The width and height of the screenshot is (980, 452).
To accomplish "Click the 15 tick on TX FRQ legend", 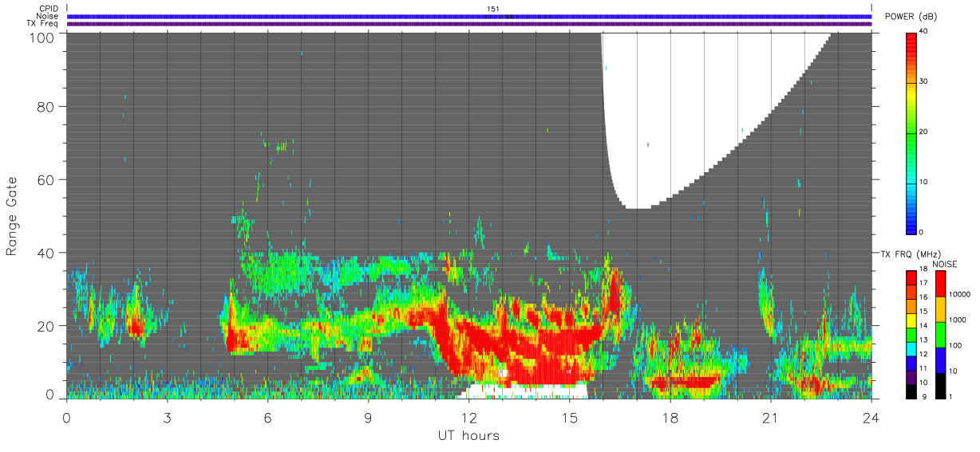I will (x=924, y=311).
